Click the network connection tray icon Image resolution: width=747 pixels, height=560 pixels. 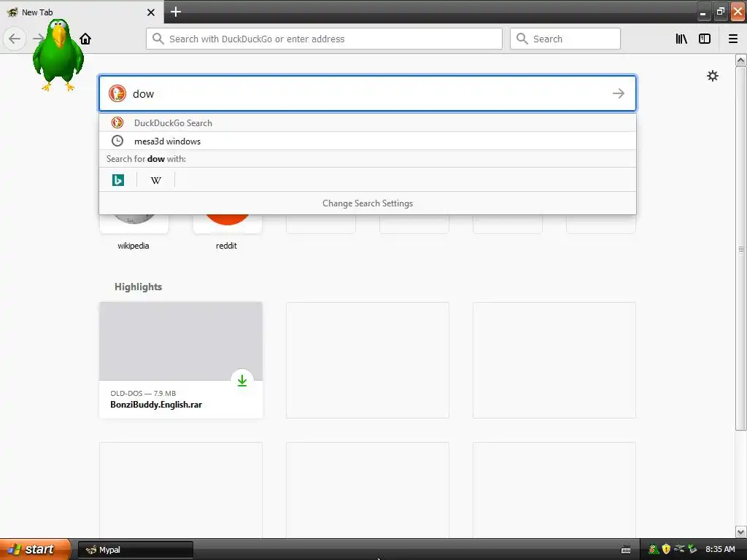pyautogui.click(x=679, y=549)
